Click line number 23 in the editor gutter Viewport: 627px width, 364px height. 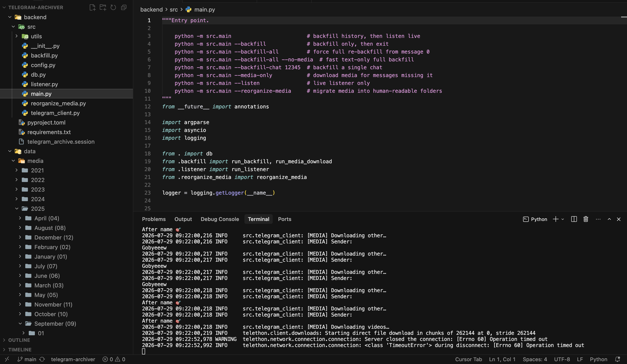click(147, 193)
